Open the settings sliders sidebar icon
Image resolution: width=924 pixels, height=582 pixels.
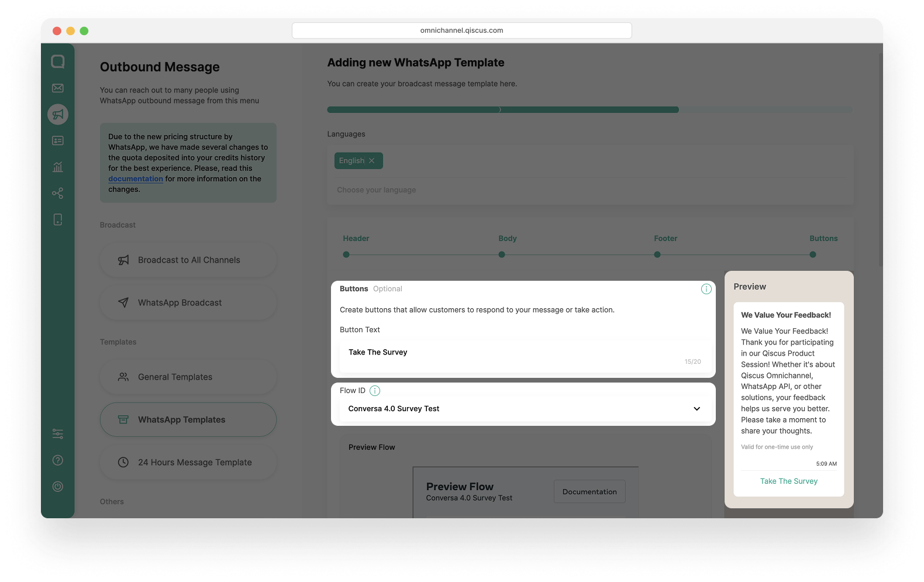pyautogui.click(x=58, y=434)
